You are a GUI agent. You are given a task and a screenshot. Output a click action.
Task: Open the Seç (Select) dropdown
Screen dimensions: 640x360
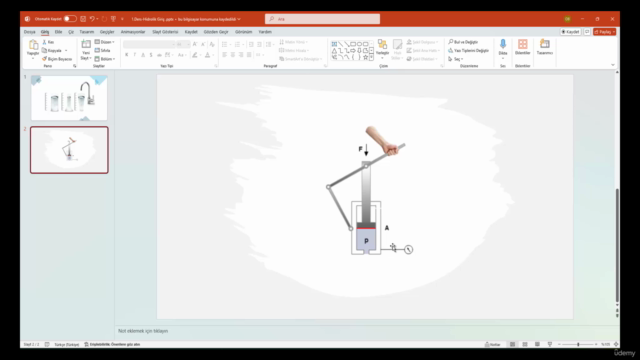[x=456, y=59]
